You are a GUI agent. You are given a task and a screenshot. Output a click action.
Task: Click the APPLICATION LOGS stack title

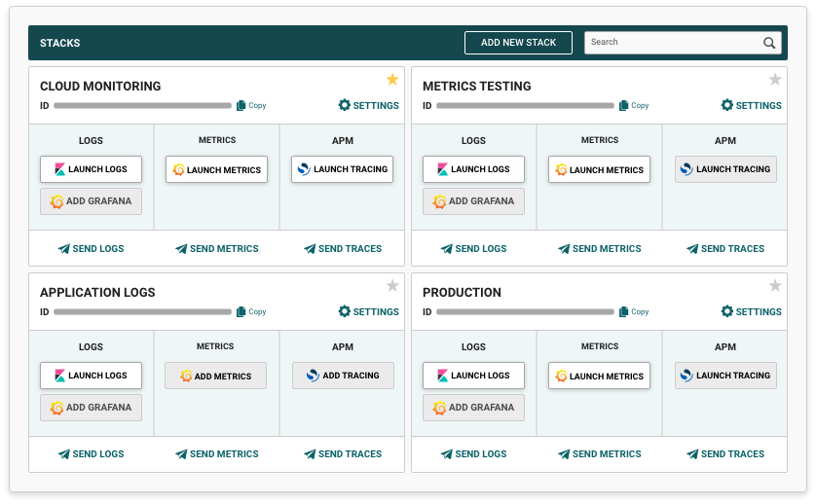(x=97, y=293)
